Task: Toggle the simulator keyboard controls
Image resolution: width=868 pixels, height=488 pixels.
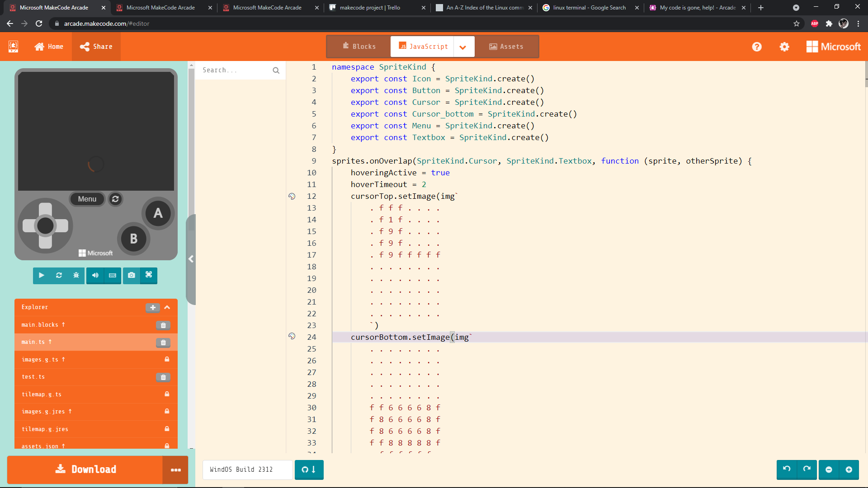Action: point(113,275)
